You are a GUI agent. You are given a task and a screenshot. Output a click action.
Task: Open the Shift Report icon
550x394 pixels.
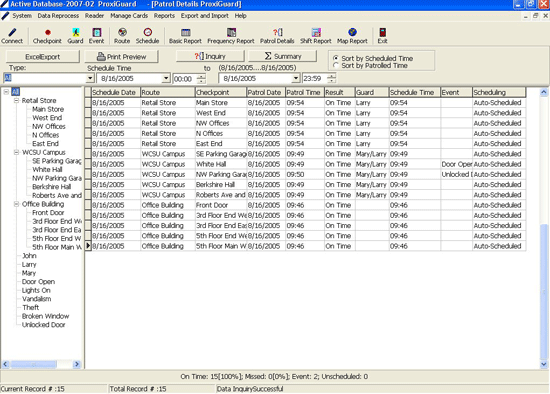316,36
